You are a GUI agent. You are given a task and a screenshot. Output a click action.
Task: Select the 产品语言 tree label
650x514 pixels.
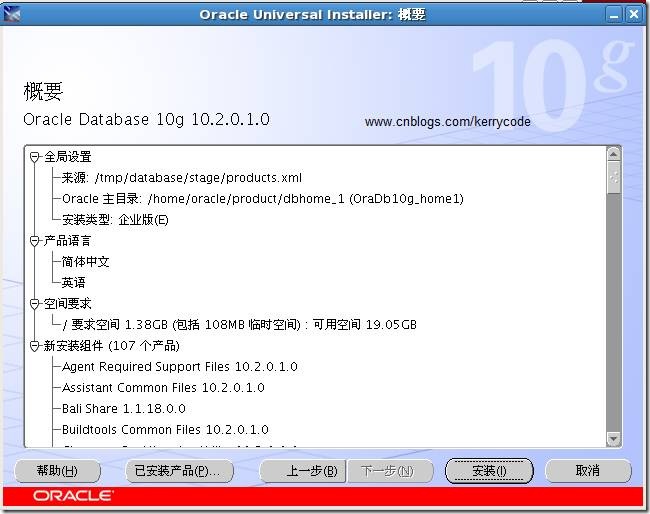pyautogui.click(x=68, y=241)
